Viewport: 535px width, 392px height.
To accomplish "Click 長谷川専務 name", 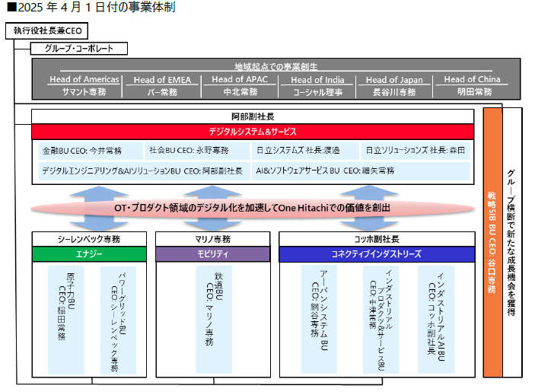I will pyautogui.click(x=394, y=92).
